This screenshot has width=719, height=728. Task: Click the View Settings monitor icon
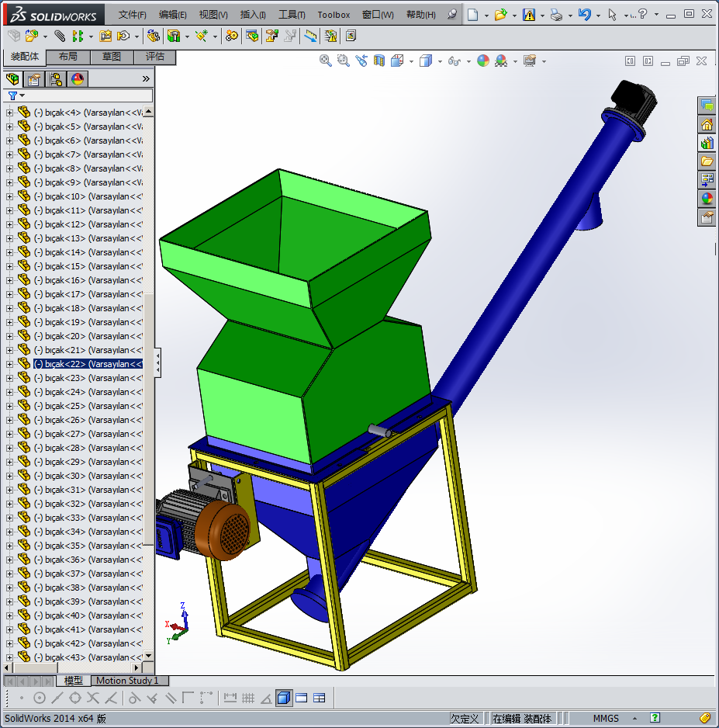pos(529,61)
